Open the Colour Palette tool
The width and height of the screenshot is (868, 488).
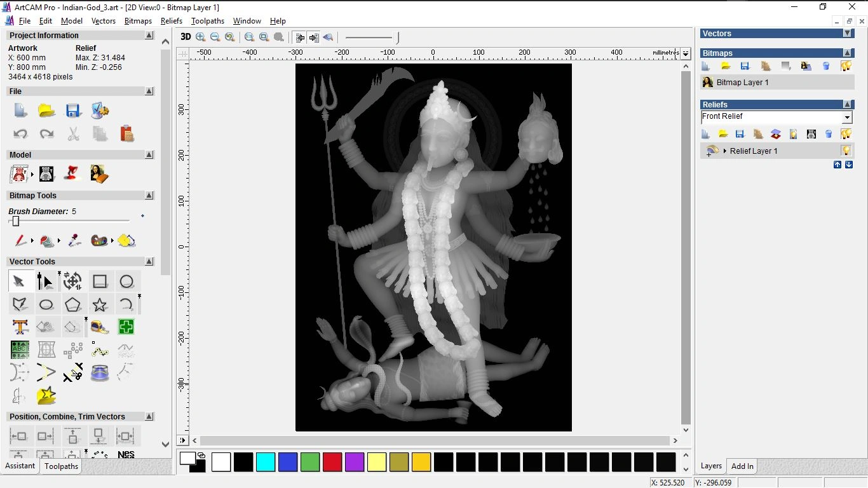[100, 241]
